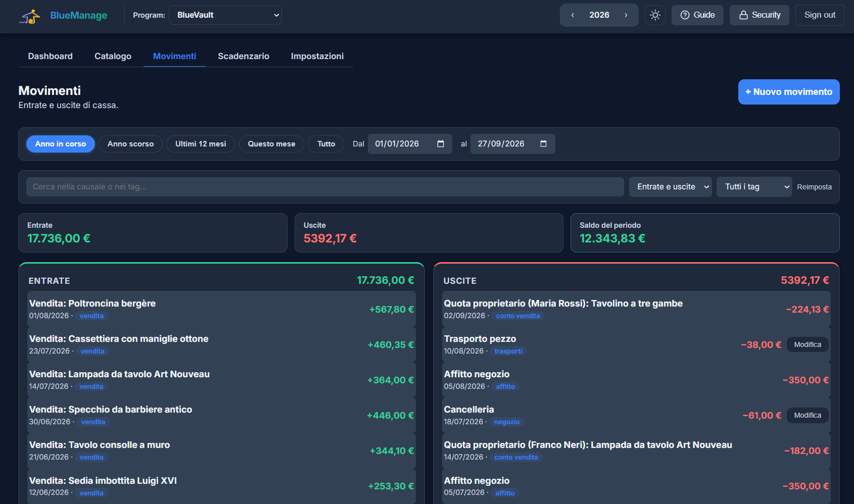
Task: Click Modifica for Cancelleria
Action: tap(808, 415)
